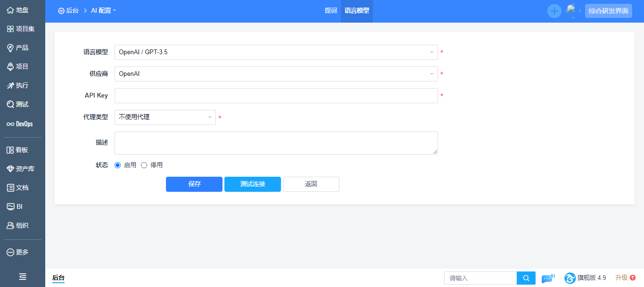The image size is (644, 287).
Task: Expand the 语言模型 dropdown
Action: pyautogui.click(x=276, y=52)
